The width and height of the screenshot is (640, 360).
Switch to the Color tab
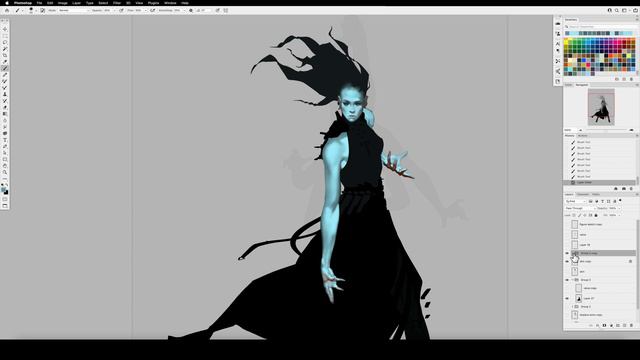568,84
